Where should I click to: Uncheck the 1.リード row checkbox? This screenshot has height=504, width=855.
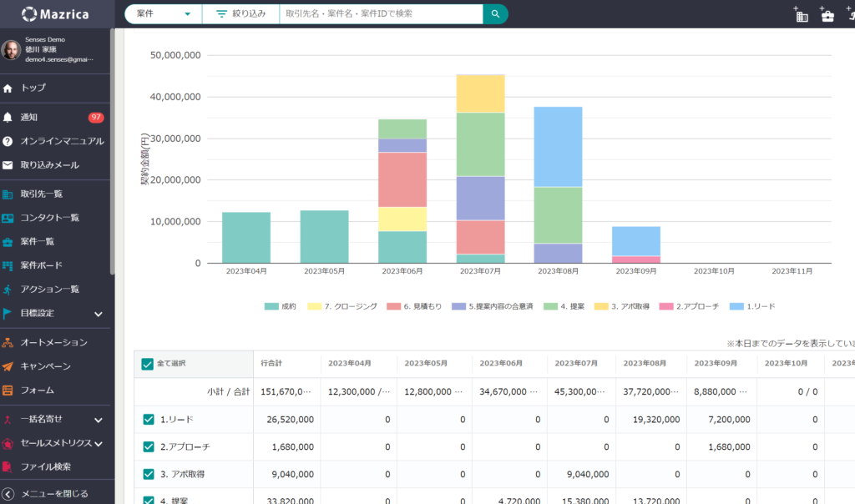(x=149, y=420)
